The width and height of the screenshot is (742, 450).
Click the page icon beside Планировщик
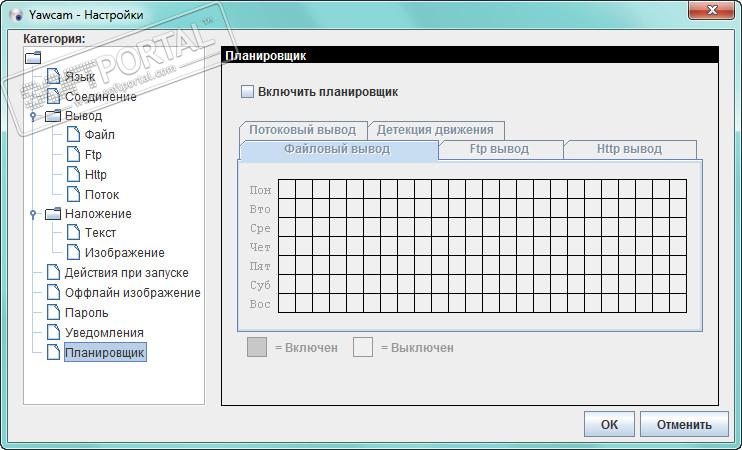[x=53, y=352]
